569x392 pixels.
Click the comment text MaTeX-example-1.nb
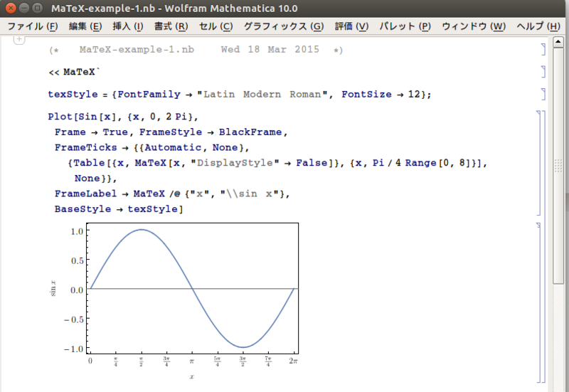[137, 49]
